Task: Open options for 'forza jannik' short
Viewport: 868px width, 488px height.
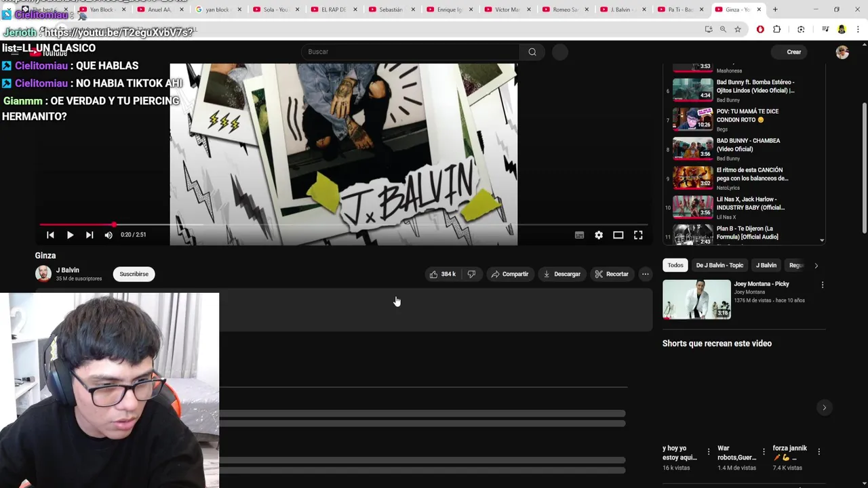Action: click(818, 451)
